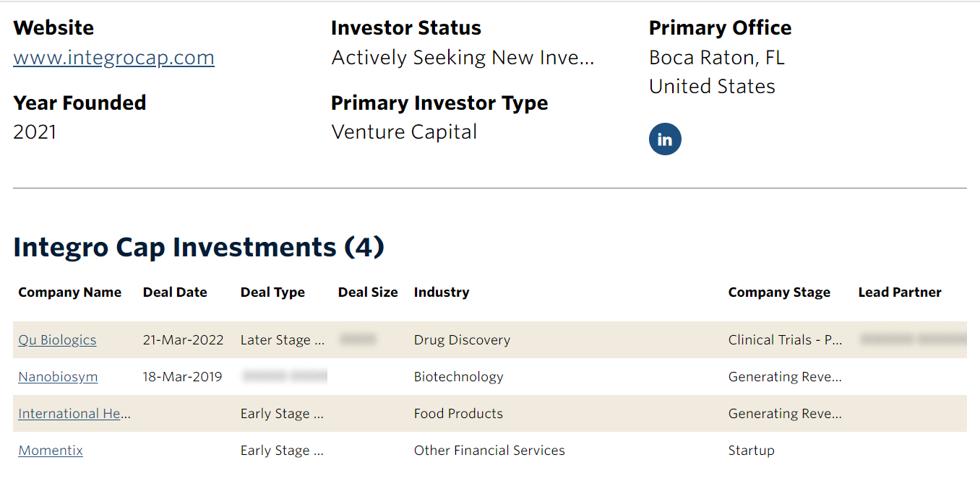This screenshot has width=980, height=486.
Task: Open the Momentix company link
Action: click(x=51, y=451)
